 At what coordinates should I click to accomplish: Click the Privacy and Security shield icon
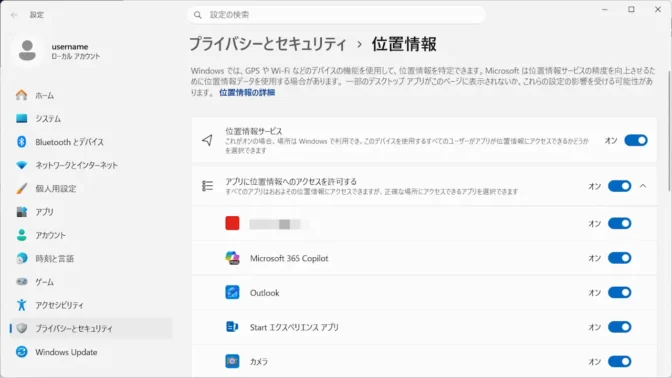pos(21,328)
